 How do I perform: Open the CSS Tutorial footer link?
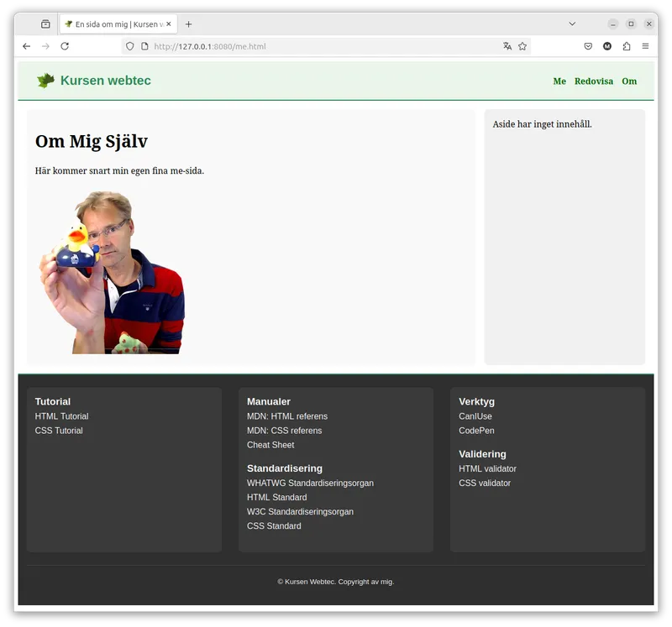(59, 431)
